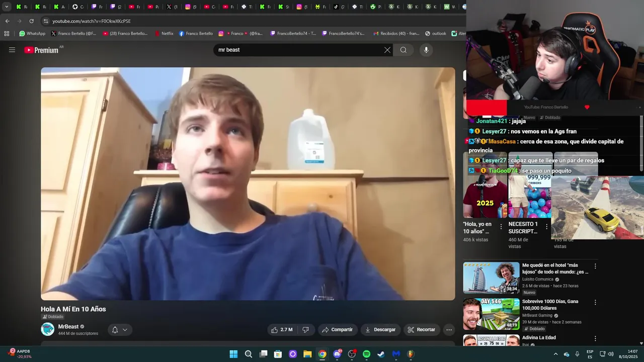Open the MrBeast channel name link
Screen dimensions: 644x362
pyautogui.click(x=68, y=327)
